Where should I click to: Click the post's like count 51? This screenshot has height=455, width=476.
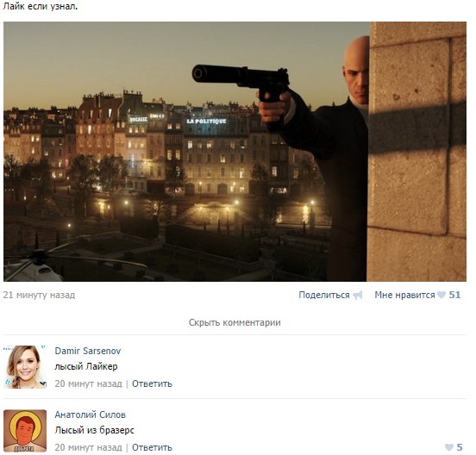(454, 295)
